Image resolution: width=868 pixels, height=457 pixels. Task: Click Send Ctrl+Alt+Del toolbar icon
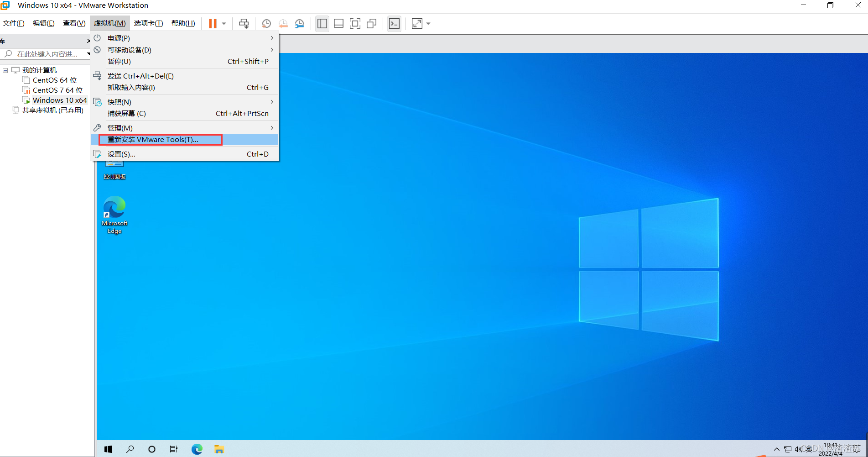tap(244, 23)
